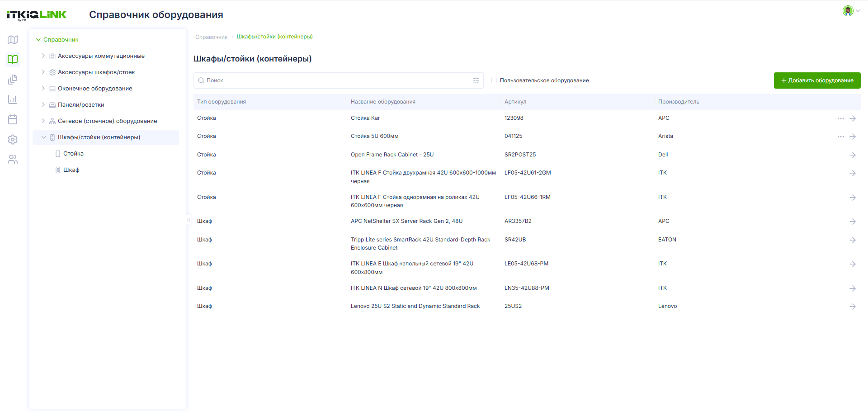
Task: Click Название оборудования column header
Action: (383, 102)
